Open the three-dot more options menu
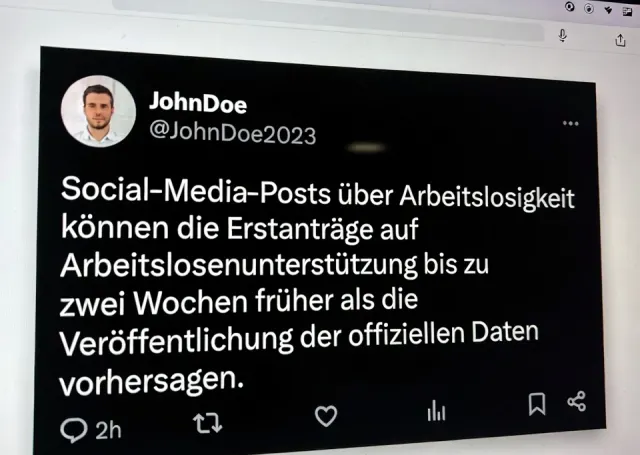This screenshot has width=640, height=455. [x=570, y=123]
